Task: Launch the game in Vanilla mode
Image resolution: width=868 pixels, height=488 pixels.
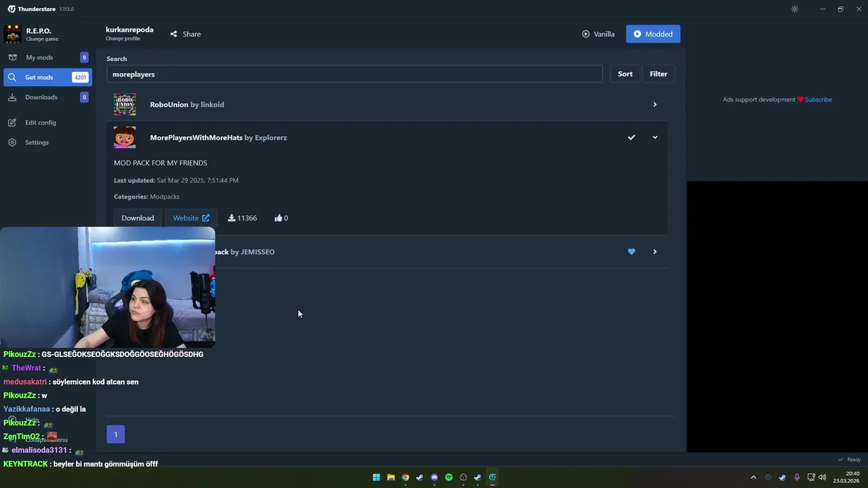Action: coord(598,34)
